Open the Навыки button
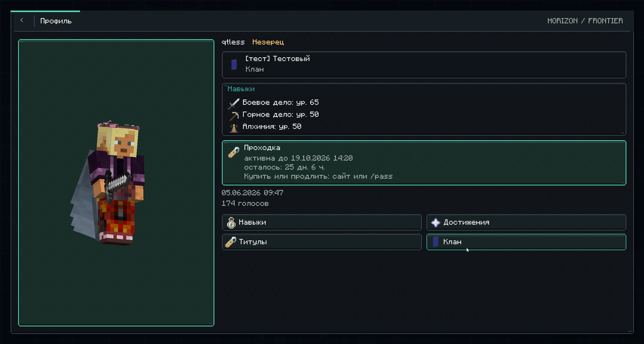644x344 pixels. [322, 222]
